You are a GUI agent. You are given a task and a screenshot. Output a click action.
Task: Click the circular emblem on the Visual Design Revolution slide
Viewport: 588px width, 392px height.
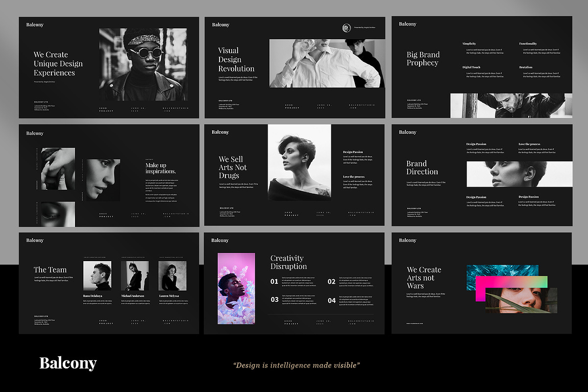(346, 28)
